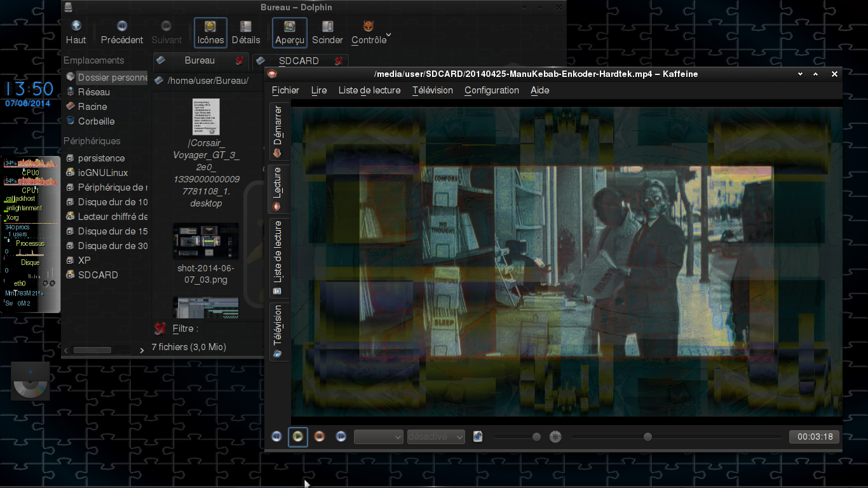Image resolution: width=868 pixels, height=488 pixels.
Task: Select the shot-2014-06-07_03.png thumbnail
Action: click(x=206, y=241)
